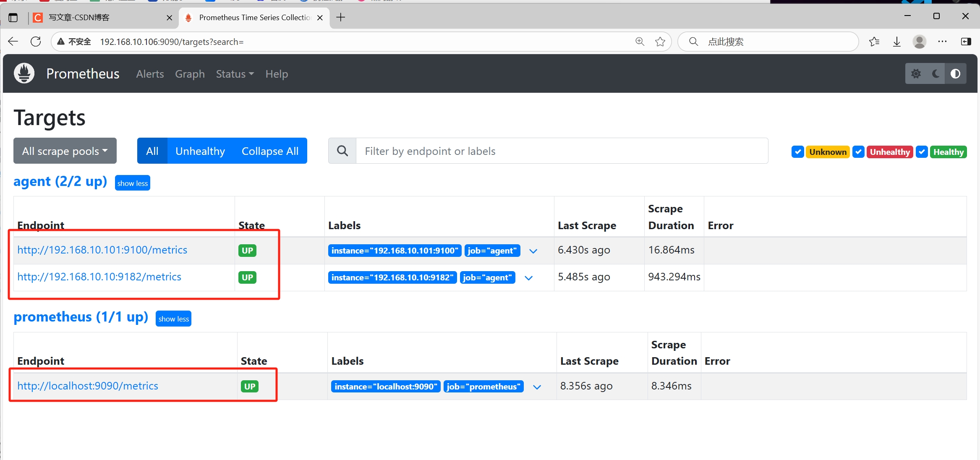This screenshot has width=980, height=460.
Task: Click the green Healthy badge
Action: click(948, 152)
